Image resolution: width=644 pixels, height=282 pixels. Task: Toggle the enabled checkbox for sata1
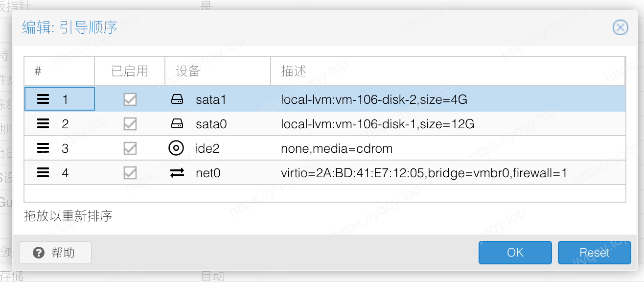(x=130, y=99)
